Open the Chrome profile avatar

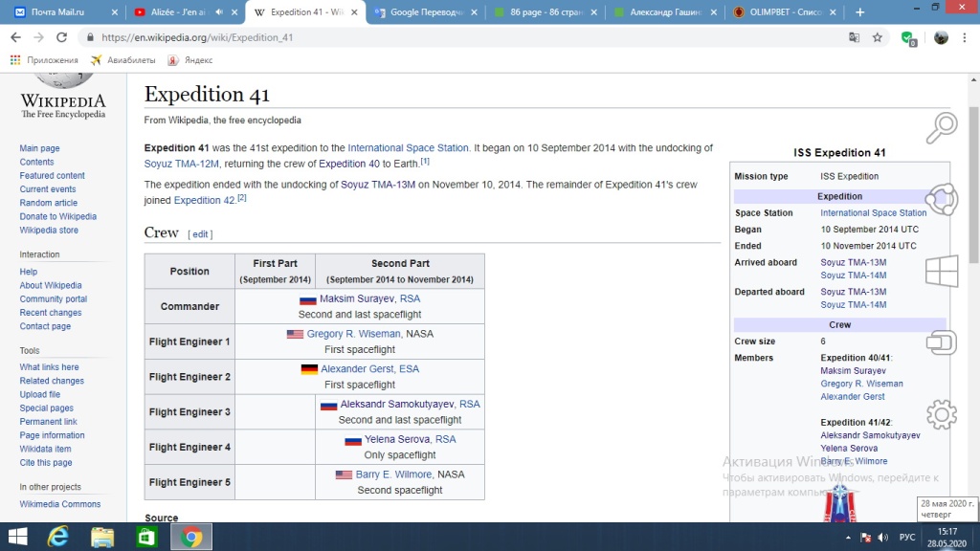pos(941,37)
